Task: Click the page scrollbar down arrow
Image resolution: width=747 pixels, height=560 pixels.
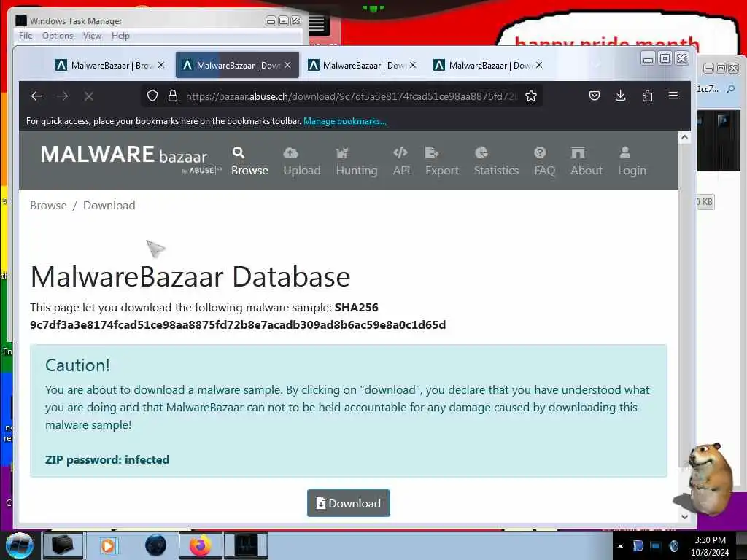Action: point(684,517)
